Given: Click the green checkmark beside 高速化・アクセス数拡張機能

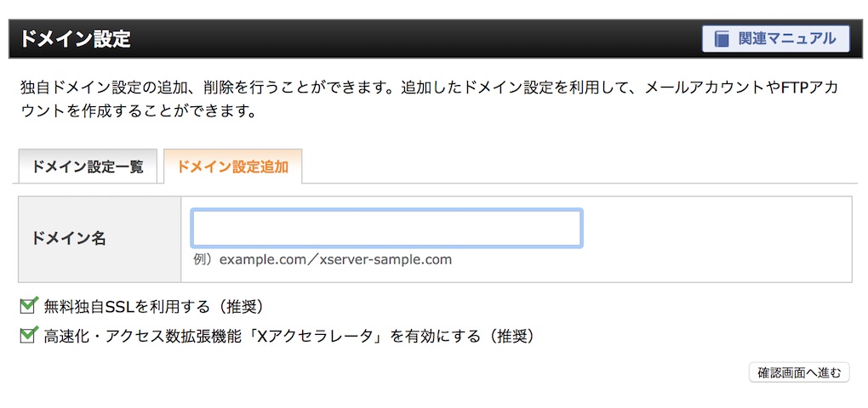Looking at the screenshot, I should [28, 335].
